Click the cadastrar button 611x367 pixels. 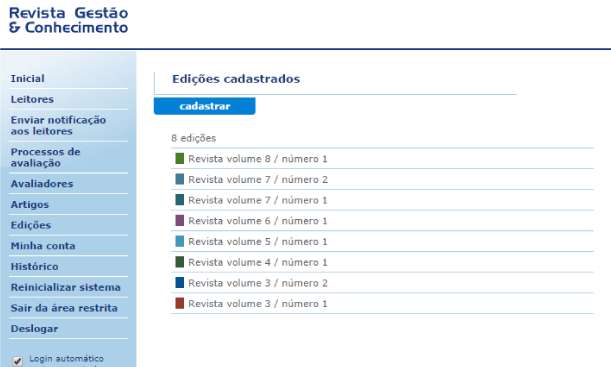pos(205,106)
